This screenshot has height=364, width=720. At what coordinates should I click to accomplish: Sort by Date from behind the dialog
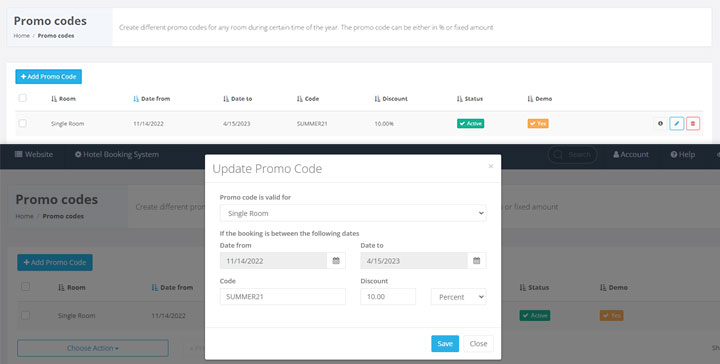click(x=172, y=287)
